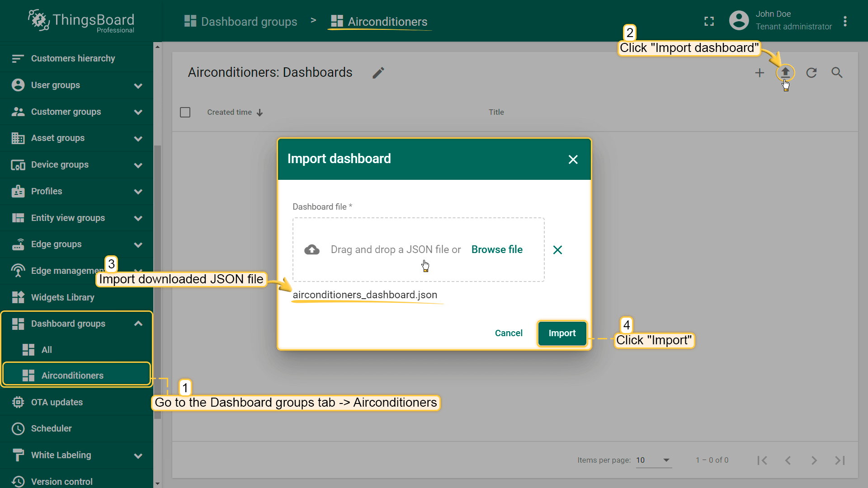Viewport: 868px width, 488px height.
Task: Click the Edge management antenna icon
Action: coord(18,271)
